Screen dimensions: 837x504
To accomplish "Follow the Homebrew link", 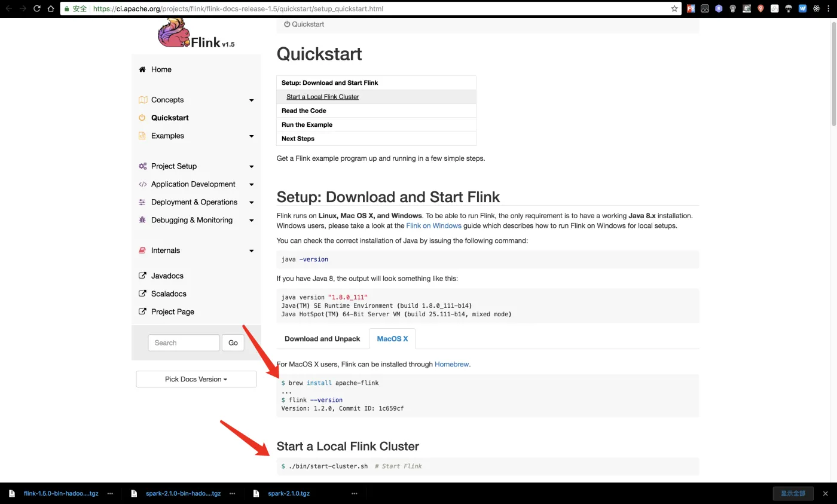I will pyautogui.click(x=451, y=364).
